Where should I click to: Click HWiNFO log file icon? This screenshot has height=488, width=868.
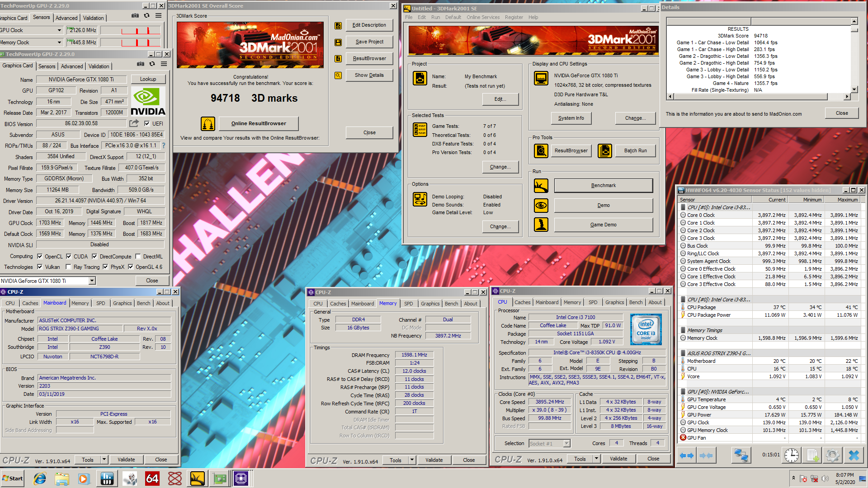(x=812, y=455)
